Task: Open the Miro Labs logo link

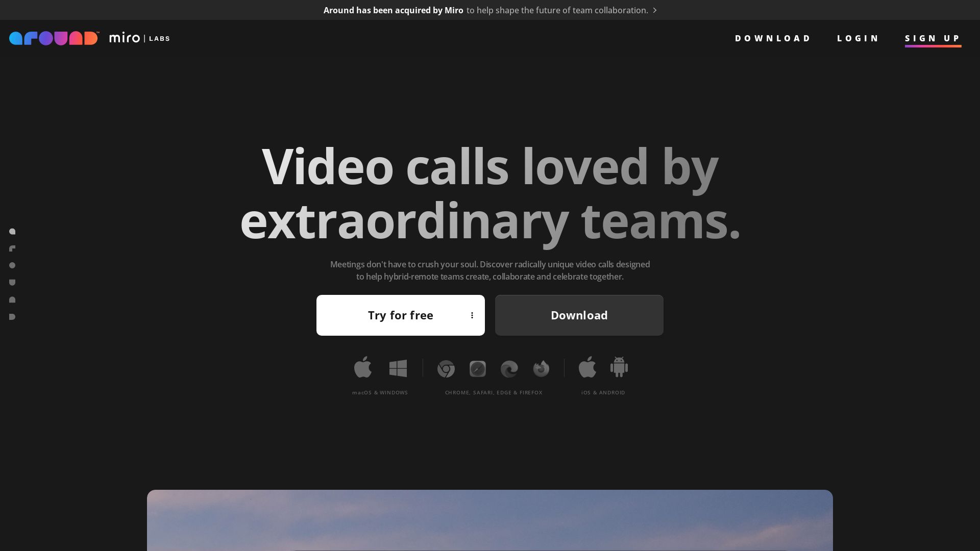Action: [139, 38]
